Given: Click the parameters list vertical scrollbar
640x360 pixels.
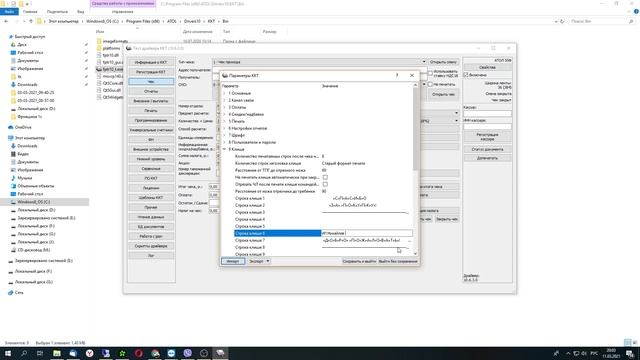Looking at the screenshot, I should [416, 129].
